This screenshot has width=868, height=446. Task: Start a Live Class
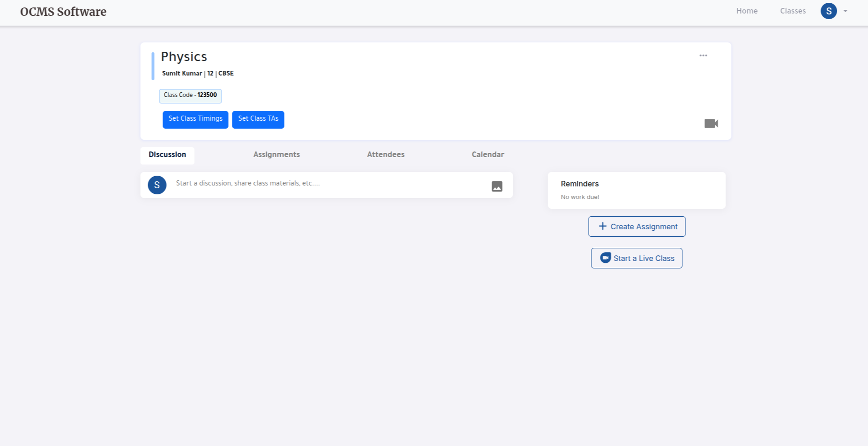[x=637, y=258]
